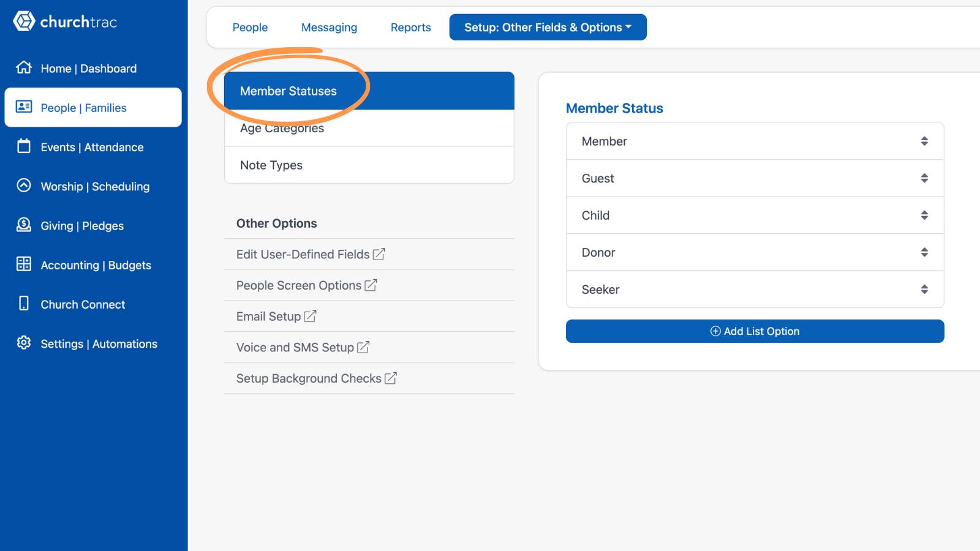
Task: Select Member Statuses in the list
Action: pos(369,91)
